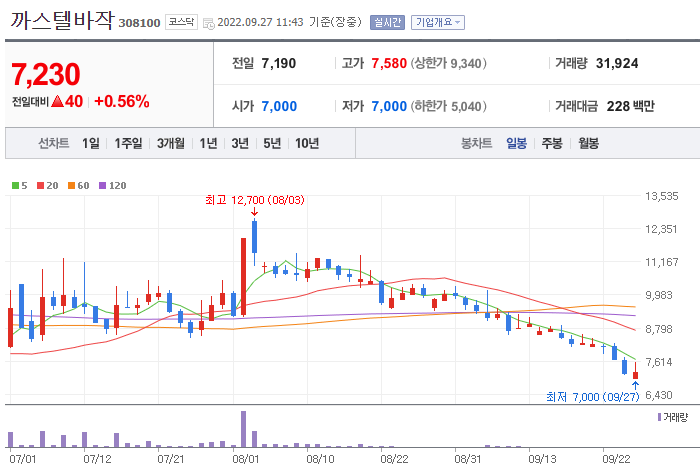Click the red up-triangle change icon
The height and width of the screenshot is (469, 700).
click(58, 102)
